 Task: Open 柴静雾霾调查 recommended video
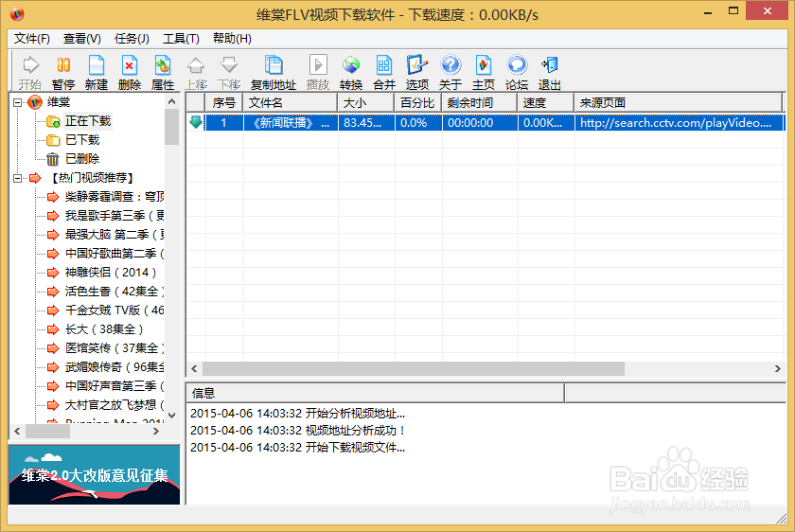115,197
